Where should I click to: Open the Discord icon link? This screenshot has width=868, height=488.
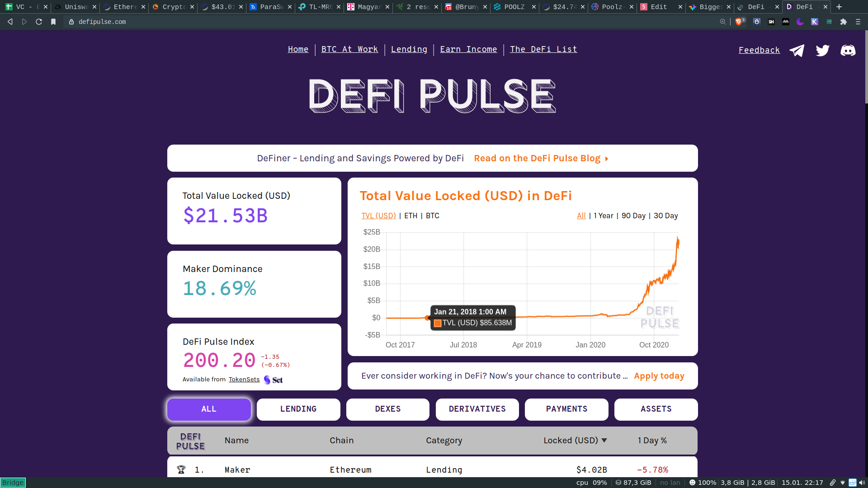click(848, 50)
